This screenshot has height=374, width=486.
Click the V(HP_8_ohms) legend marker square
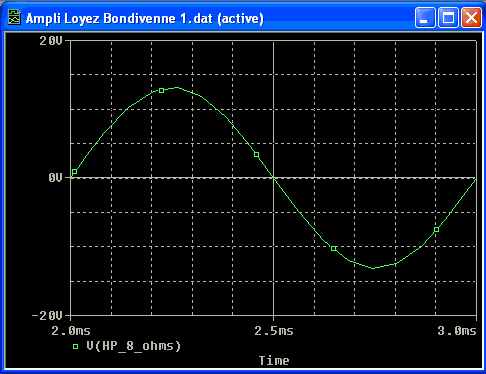click(76, 347)
